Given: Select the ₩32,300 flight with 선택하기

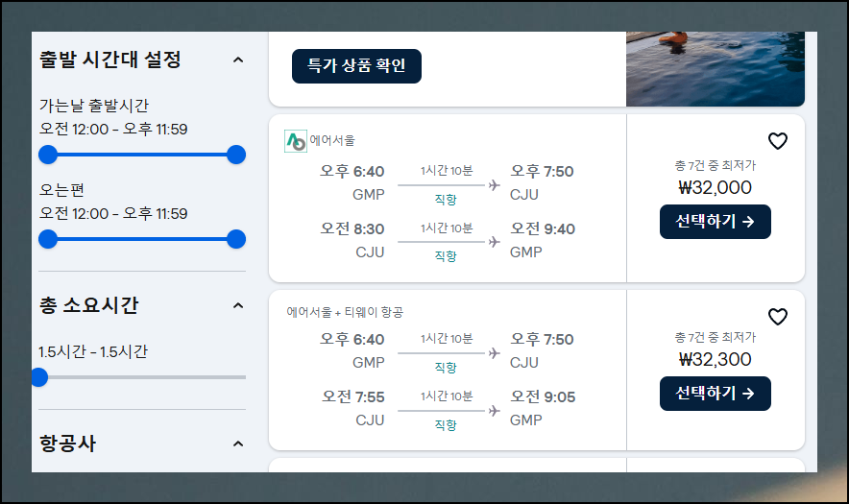Looking at the screenshot, I should point(715,394).
